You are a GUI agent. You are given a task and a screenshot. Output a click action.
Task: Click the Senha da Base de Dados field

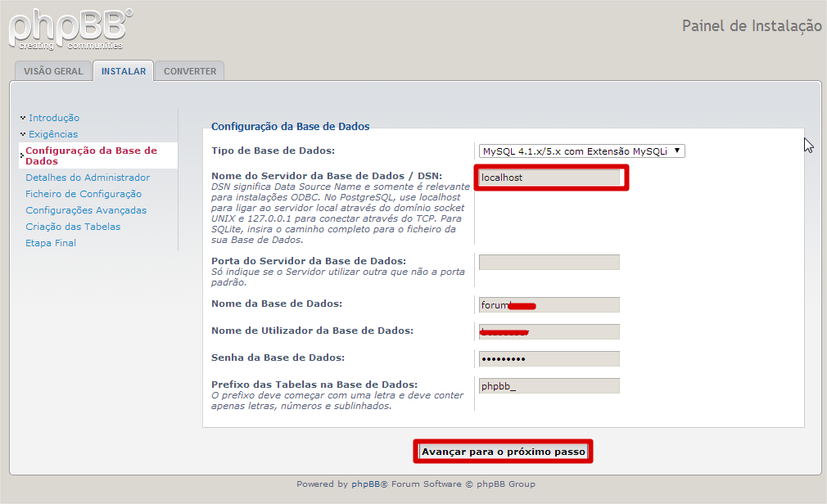(549, 359)
